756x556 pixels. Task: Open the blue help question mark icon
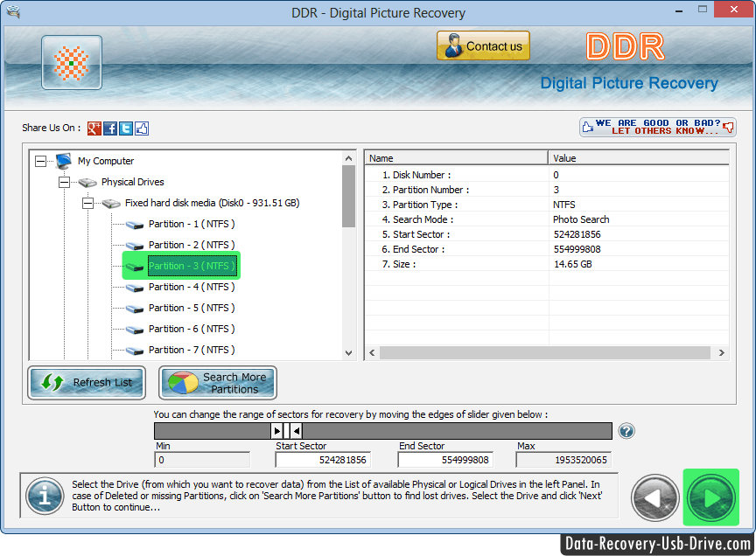click(x=626, y=431)
